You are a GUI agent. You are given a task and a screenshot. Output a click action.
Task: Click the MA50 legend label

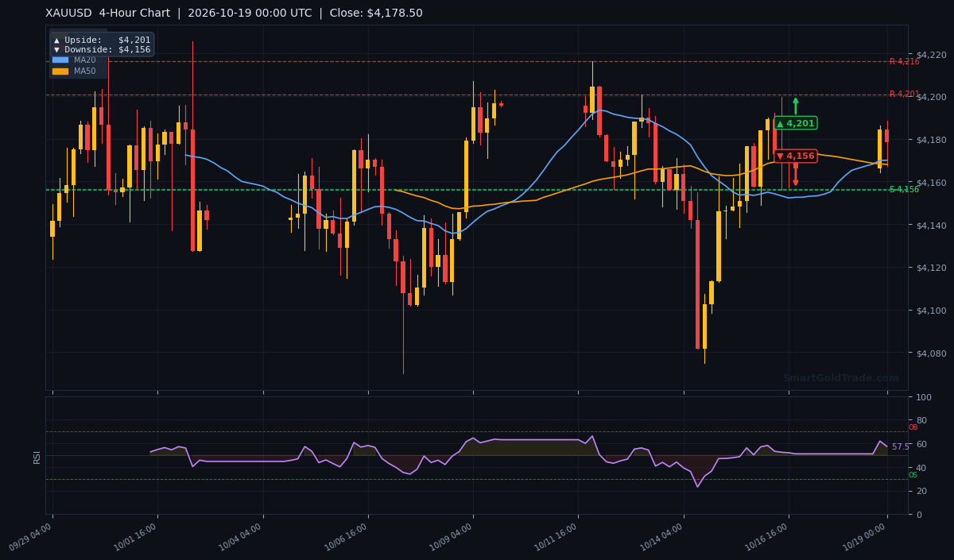click(85, 71)
